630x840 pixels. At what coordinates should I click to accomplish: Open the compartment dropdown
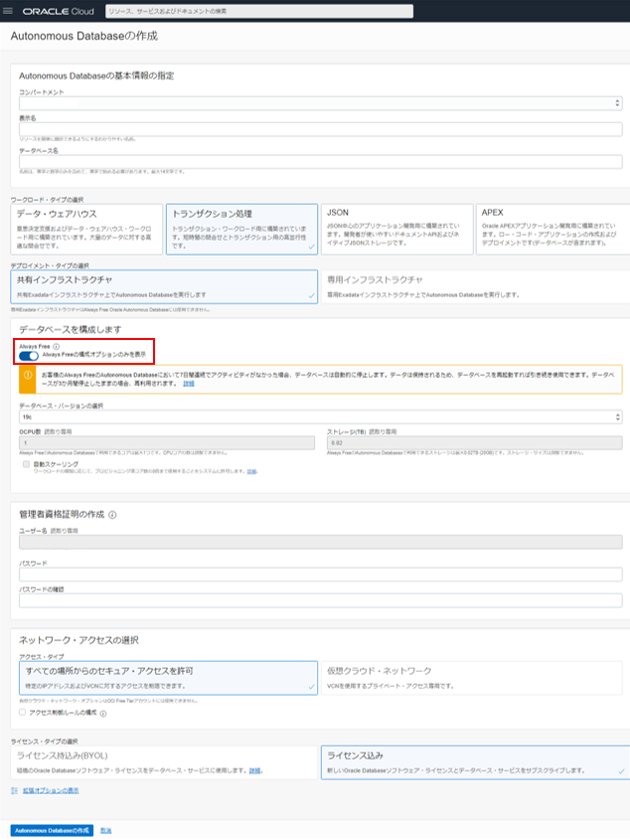pyautogui.click(x=320, y=102)
